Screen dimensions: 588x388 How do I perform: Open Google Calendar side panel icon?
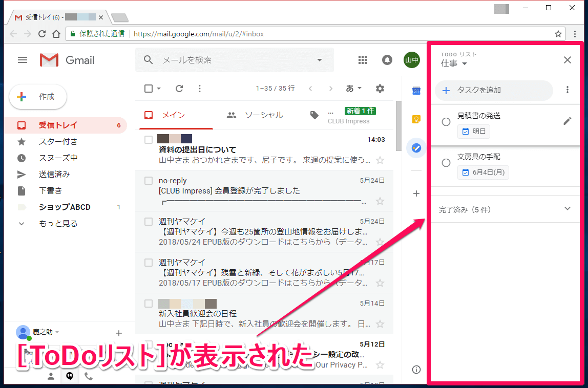click(416, 91)
